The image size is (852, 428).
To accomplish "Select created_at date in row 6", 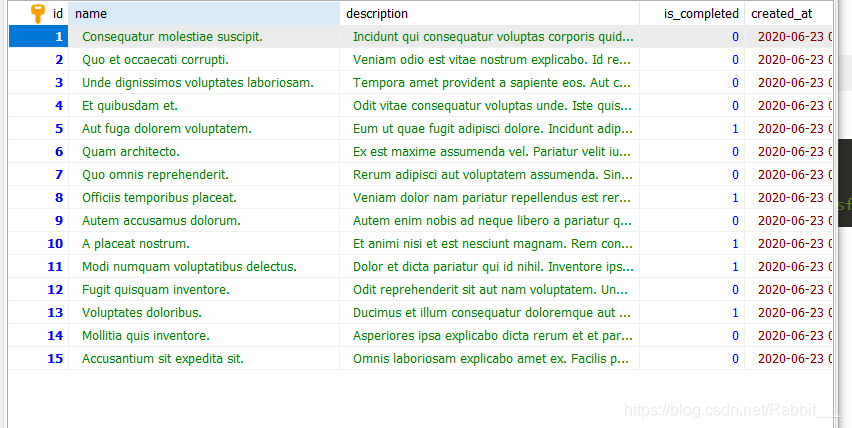I will click(x=795, y=152).
